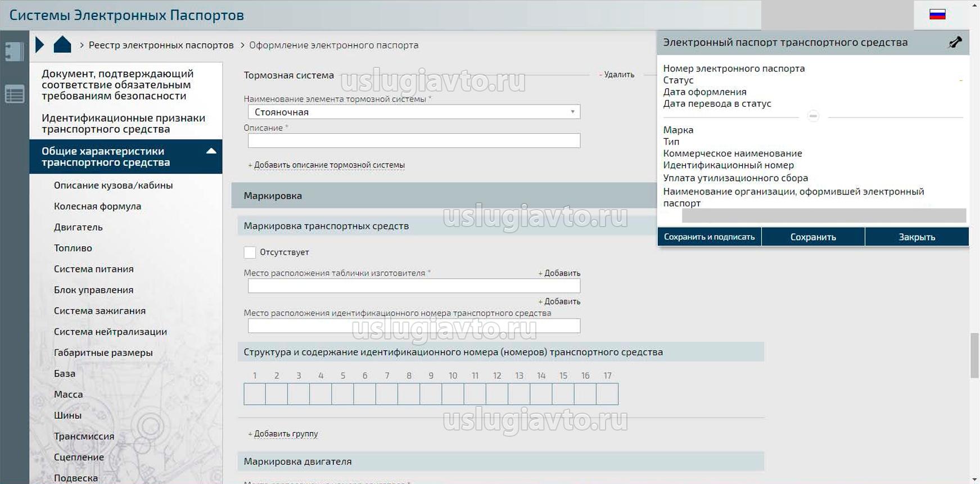
Task: Select 'Двигатель' in left menu
Action: tap(78, 227)
